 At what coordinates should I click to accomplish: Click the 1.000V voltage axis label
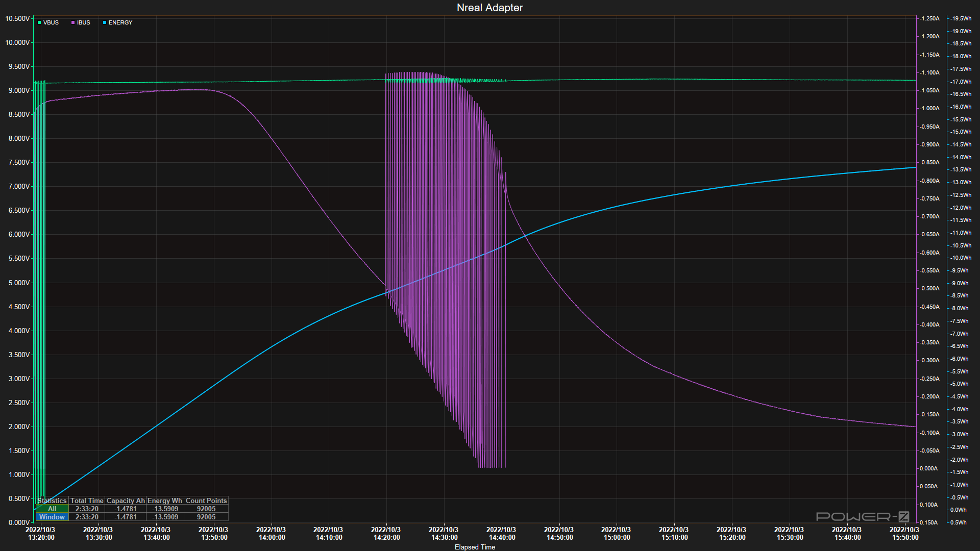[19, 475]
